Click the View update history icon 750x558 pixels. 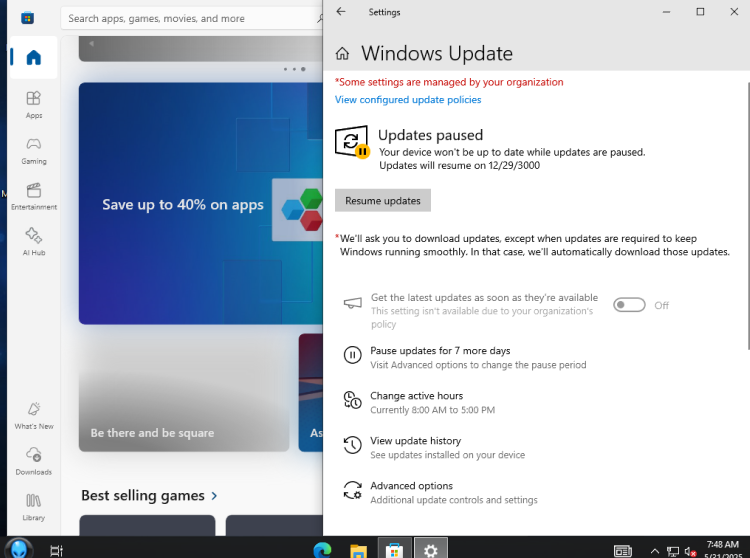353,445
